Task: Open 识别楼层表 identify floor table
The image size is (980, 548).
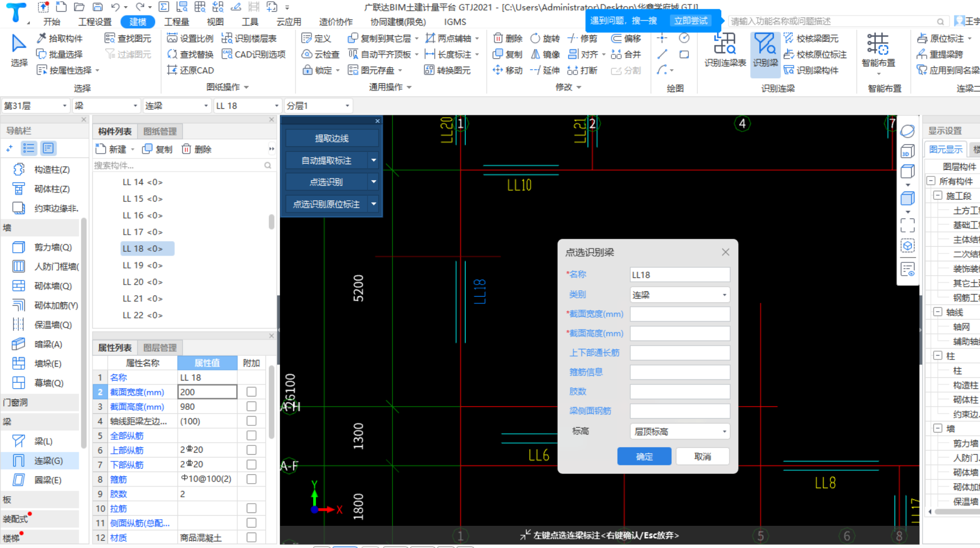Action: point(249,38)
